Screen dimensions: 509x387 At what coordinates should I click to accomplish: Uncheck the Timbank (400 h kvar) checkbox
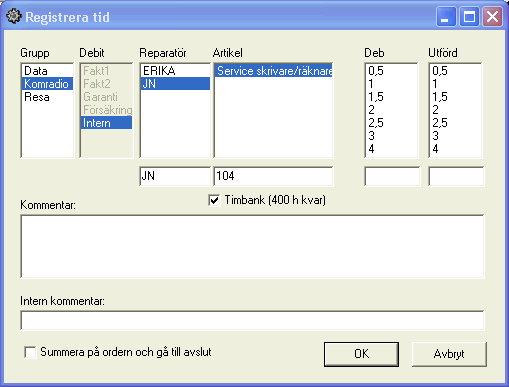214,200
